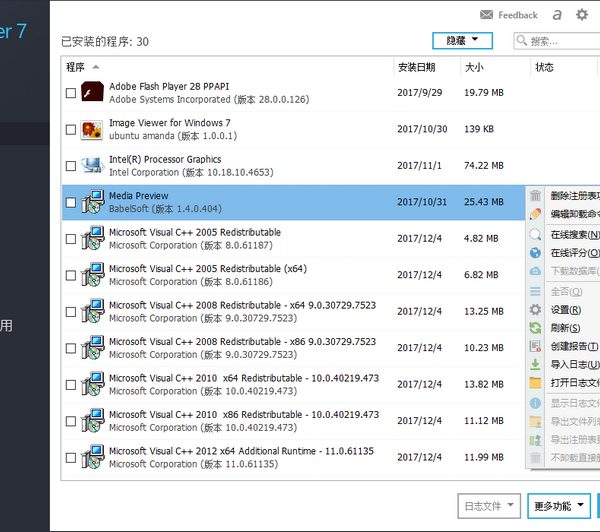Check the Media Preview row checkbox
This screenshot has width=600, height=532.
(70, 202)
